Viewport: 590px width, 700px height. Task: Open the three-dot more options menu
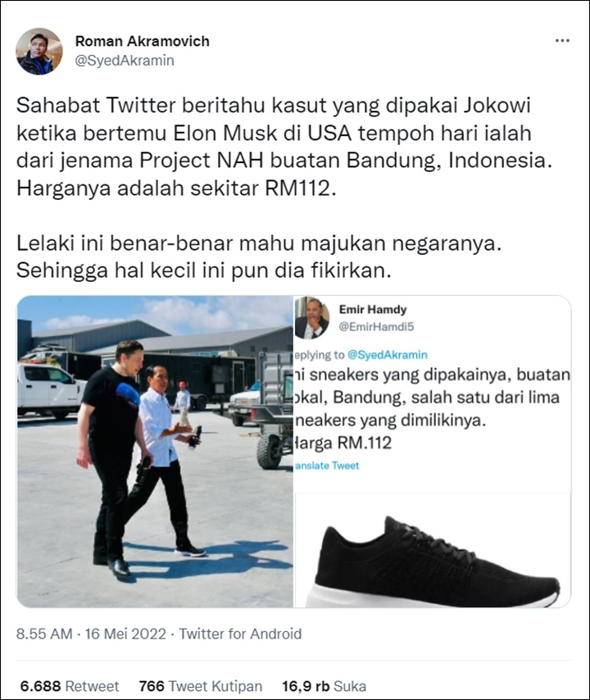coord(562,41)
